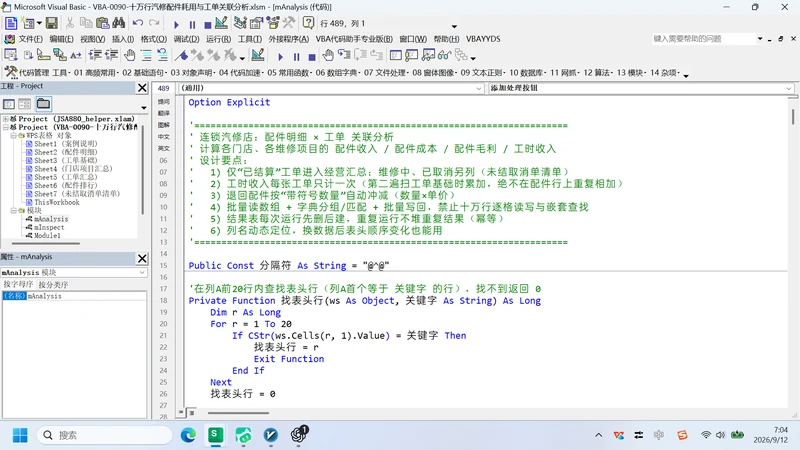Click the View Excel host application icon
The height and width of the screenshot is (450, 800).
pyautogui.click(x=11, y=23)
